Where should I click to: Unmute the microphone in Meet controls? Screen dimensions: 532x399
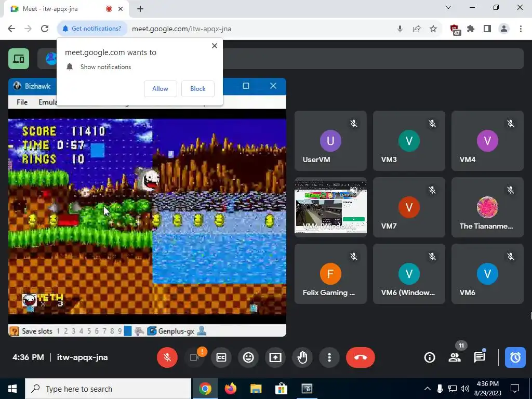(x=167, y=357)
